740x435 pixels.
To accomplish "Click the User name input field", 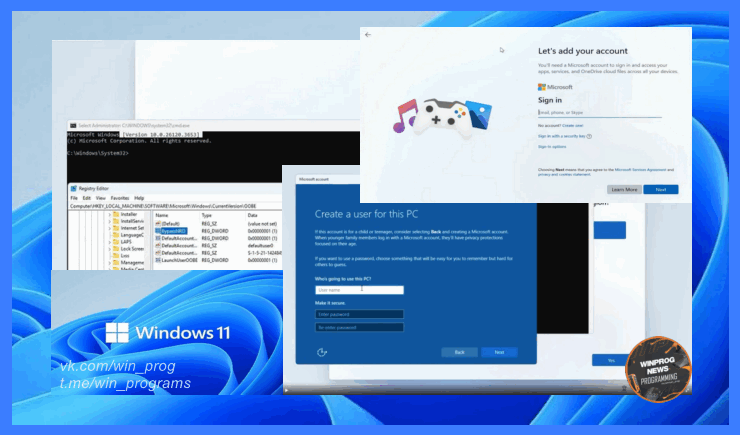I will coord(359,290).
